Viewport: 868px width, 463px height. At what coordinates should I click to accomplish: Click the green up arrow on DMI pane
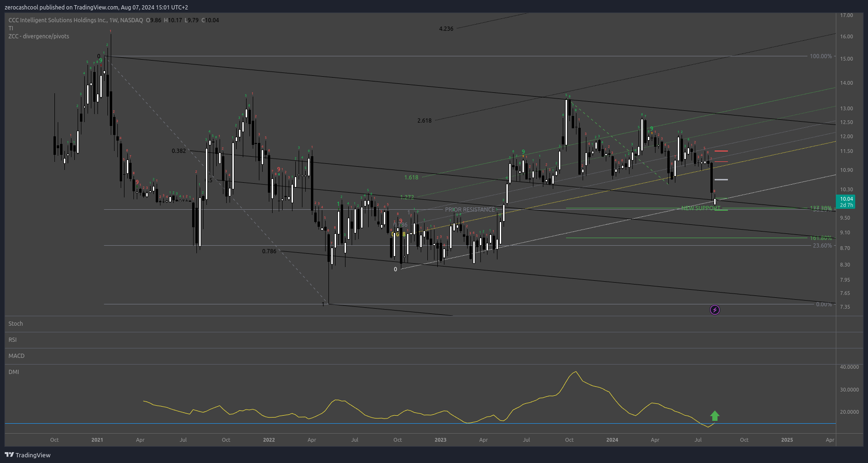pos(715,416)
